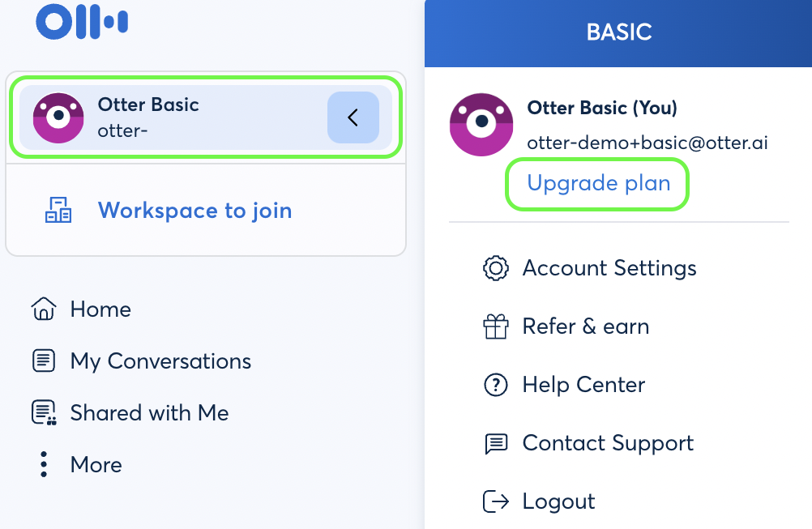The image size is (812, 529).
Task: Click the Account Settings gear icon
Action: coord(496,268)
